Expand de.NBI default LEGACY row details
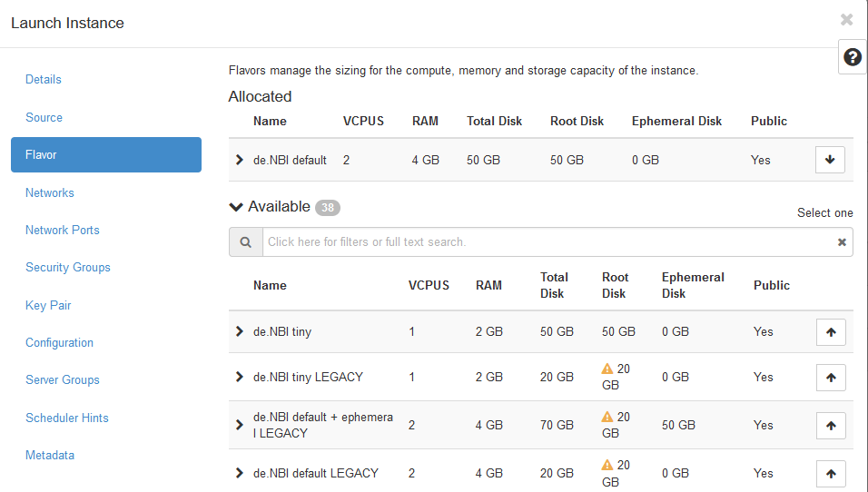This screenshot has height=492, width=868. coord(240,473)
